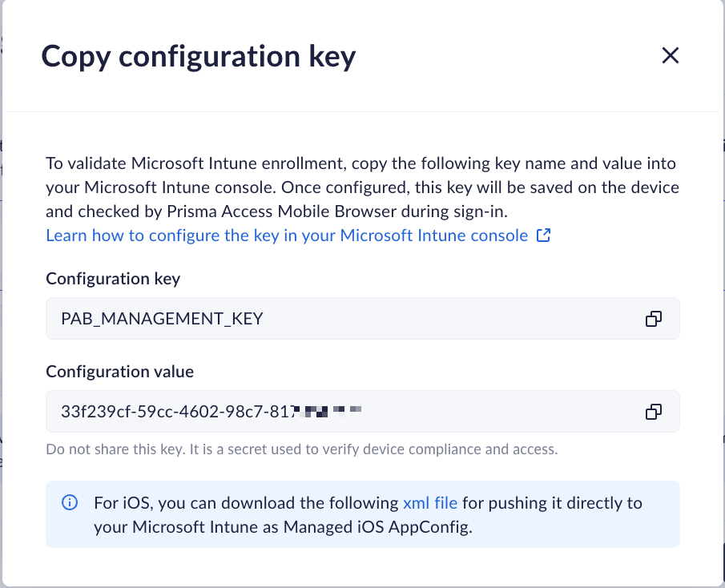
Task: Click the blurred portion of the value
Action: [x=328, y=412]
